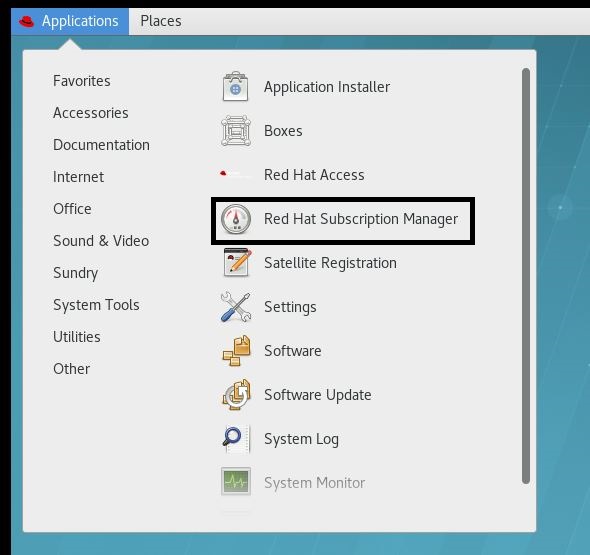Select the Utilities category

pyautogui.click(x=77, y=337)
